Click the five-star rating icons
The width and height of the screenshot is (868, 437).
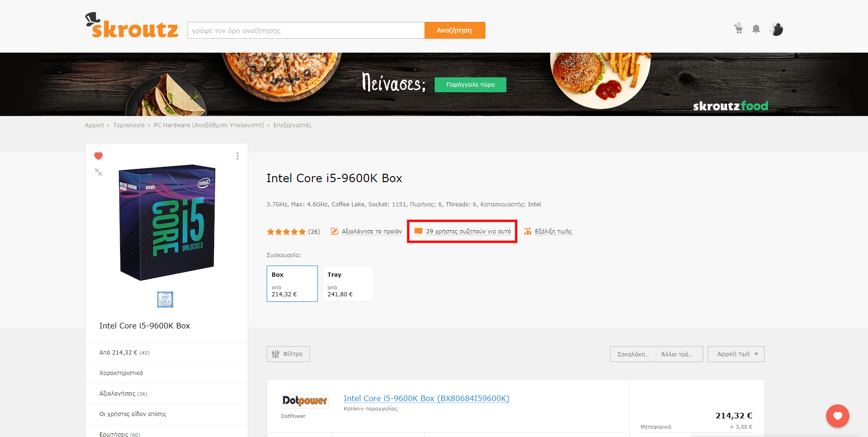(286, 232)
